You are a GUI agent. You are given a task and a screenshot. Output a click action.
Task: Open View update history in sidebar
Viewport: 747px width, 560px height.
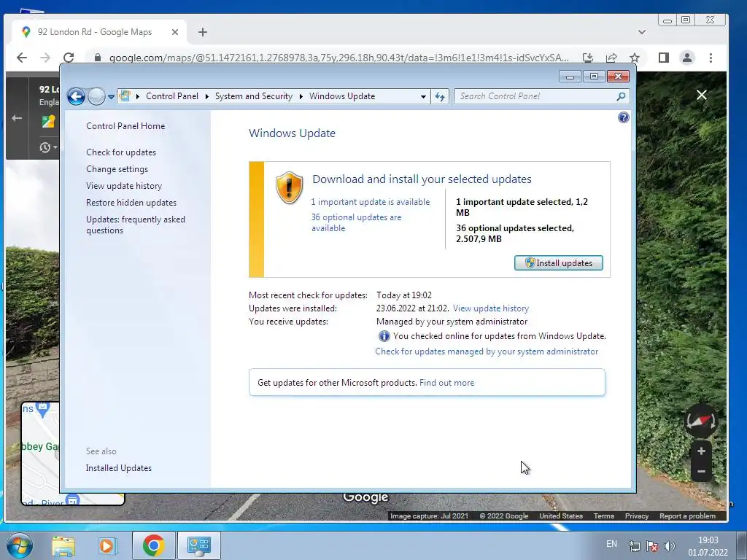coord(124,186)
